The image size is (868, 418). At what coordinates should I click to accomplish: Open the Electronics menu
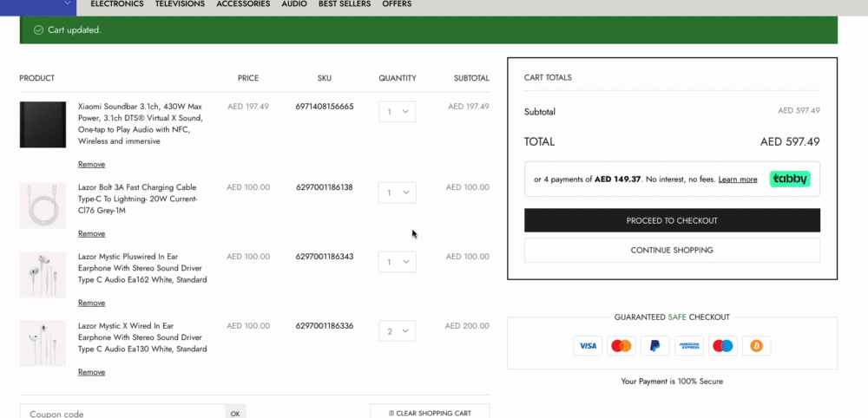coord(117,3)
